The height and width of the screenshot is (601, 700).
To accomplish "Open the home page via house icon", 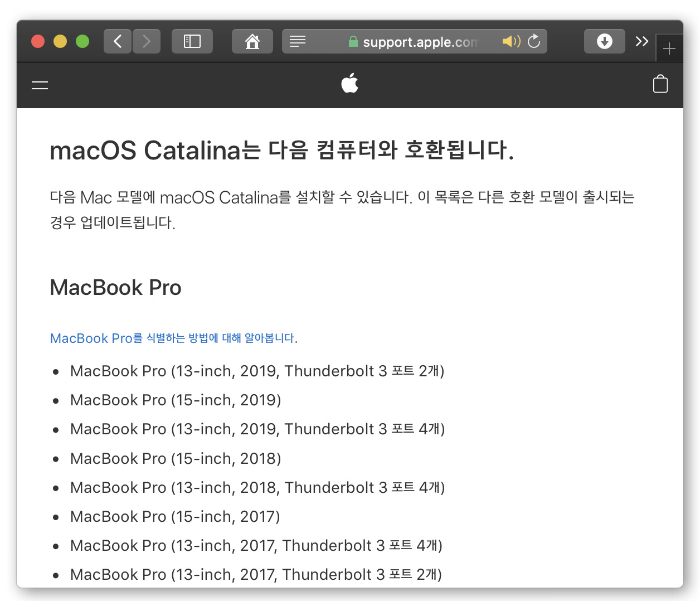I will [x=252, y=41].
